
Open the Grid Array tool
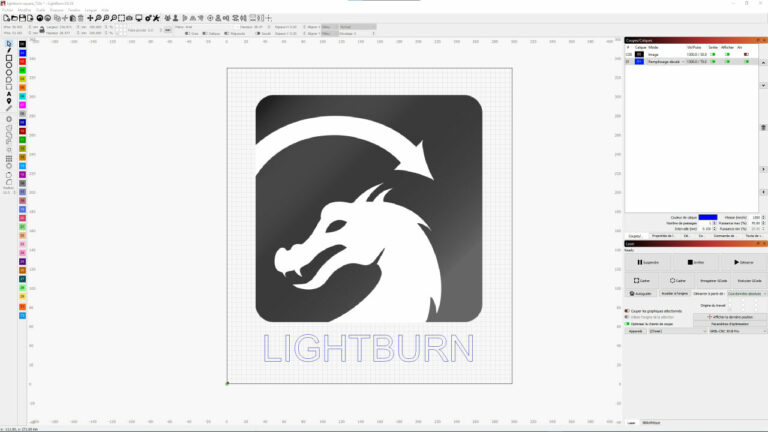(9, 159)
